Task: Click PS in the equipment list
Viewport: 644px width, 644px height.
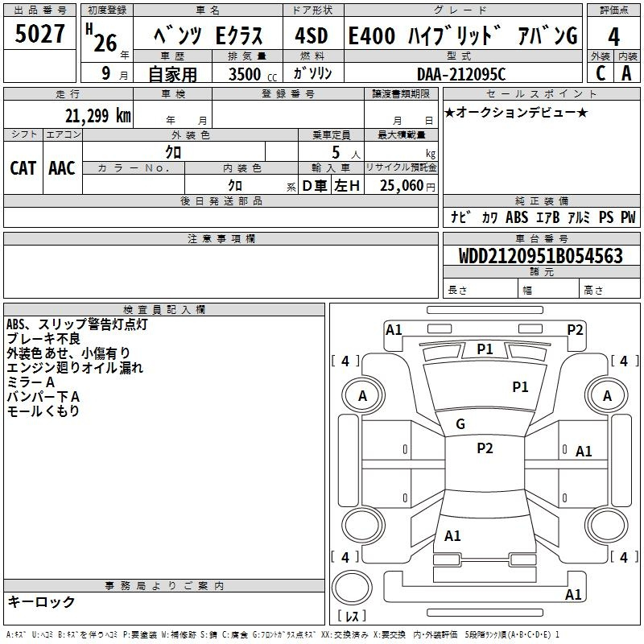Action: coord(606,217)
